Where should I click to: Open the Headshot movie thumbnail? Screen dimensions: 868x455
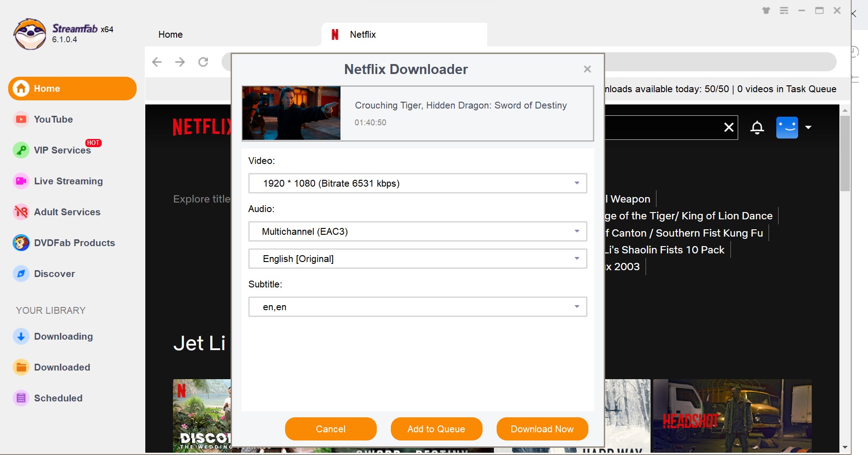coord(732,415)
